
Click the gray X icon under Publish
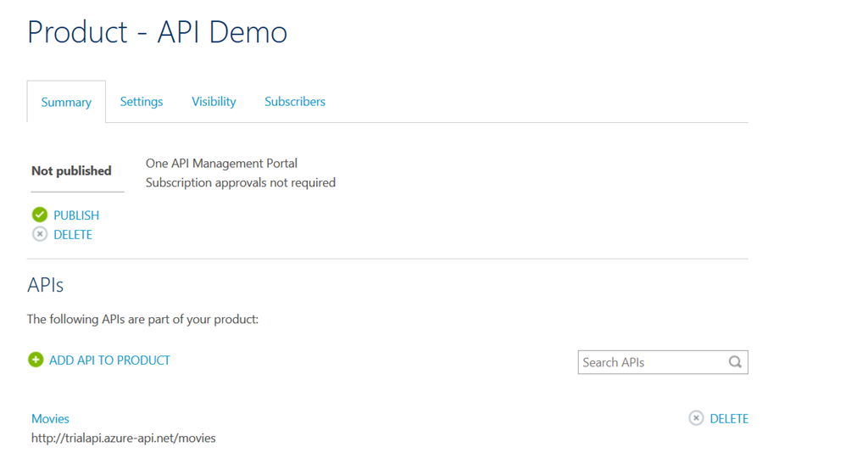pos(40,234)
